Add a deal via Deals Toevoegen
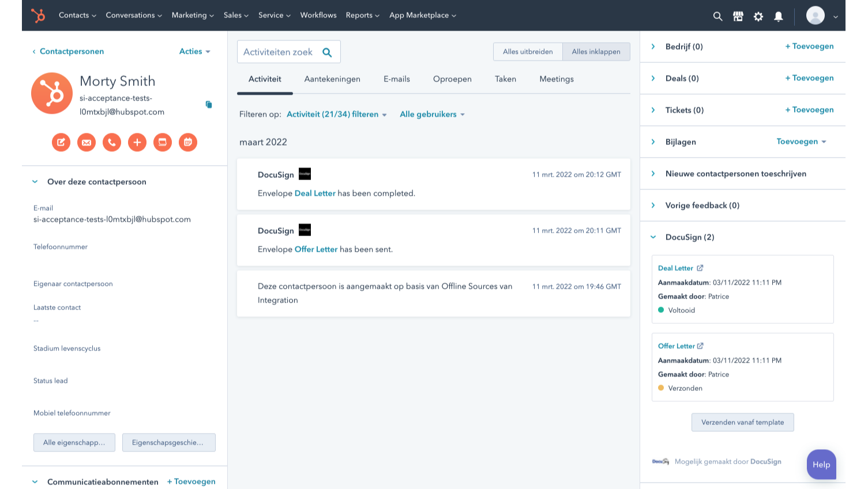The width and height of the screenshot is (868, 489). (x=809, y=78)
